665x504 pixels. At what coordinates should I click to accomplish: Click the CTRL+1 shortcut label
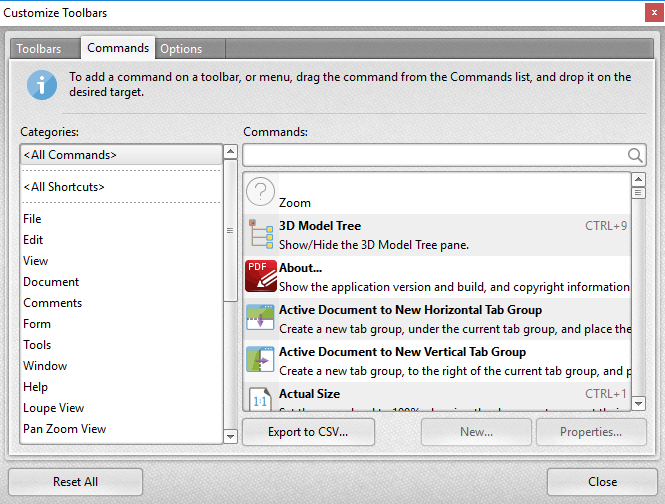606,394
